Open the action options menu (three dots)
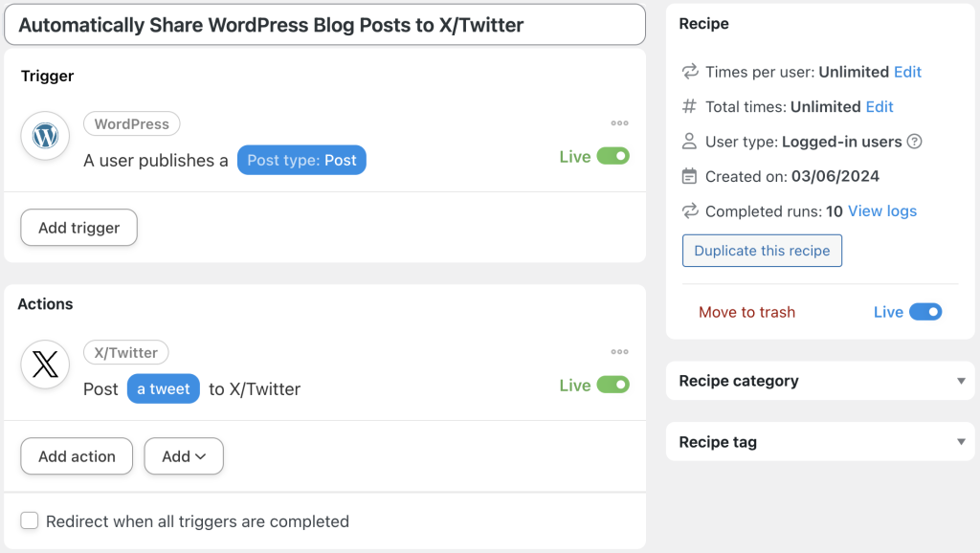The width and height of the screenshot is (980, 553). click(x=619, y=351)
